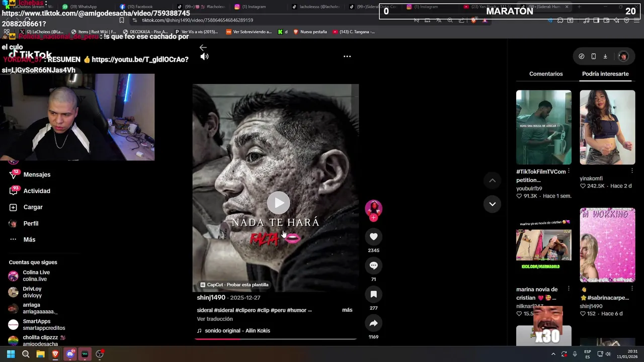Open comments via the speech bubble icon
Image resolution: width=644 pixels, height=362 pixels.
click(x=373, y=265)
